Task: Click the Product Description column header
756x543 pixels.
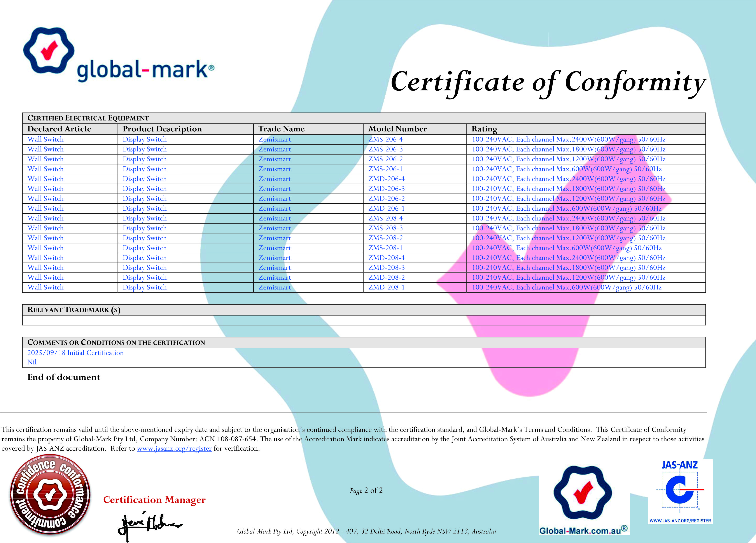Action: point(162,129)
